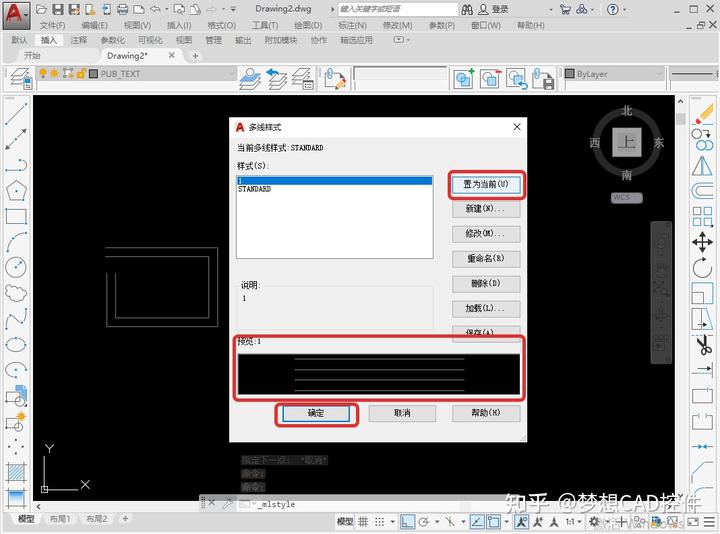Select the Polygon draw tool
The width and height of the screenshot is (720, 534).
pos(16,191)
